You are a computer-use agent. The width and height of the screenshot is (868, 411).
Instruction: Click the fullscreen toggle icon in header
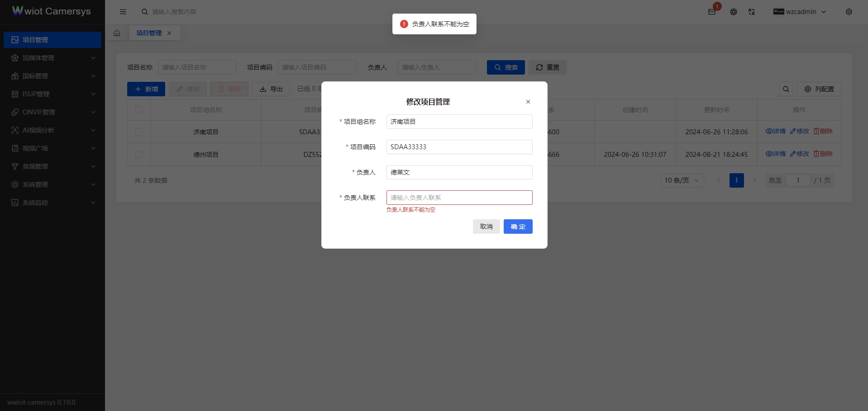tap(752, 12)
